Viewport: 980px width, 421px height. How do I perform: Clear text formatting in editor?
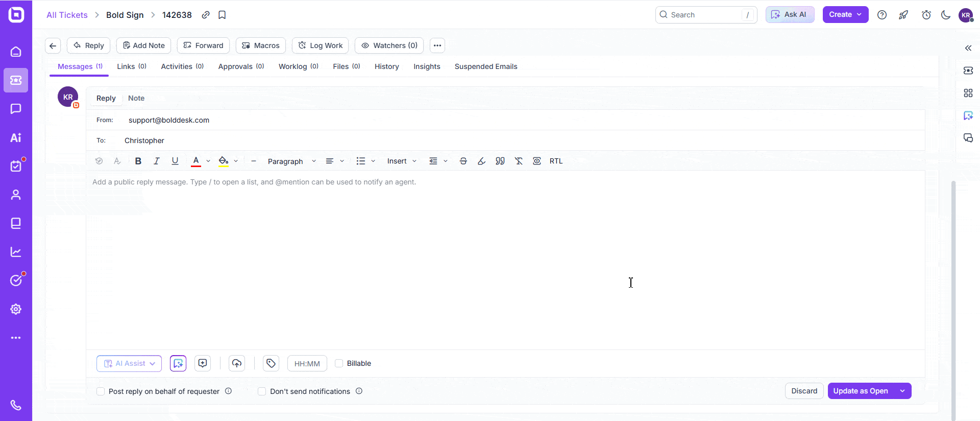[519, 161]
